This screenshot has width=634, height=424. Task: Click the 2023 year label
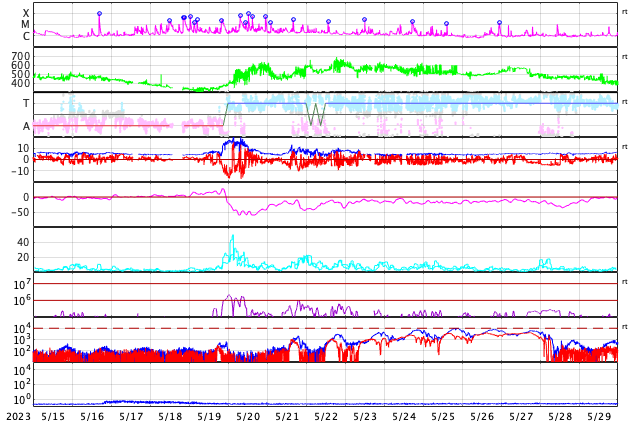coord(17,416)
